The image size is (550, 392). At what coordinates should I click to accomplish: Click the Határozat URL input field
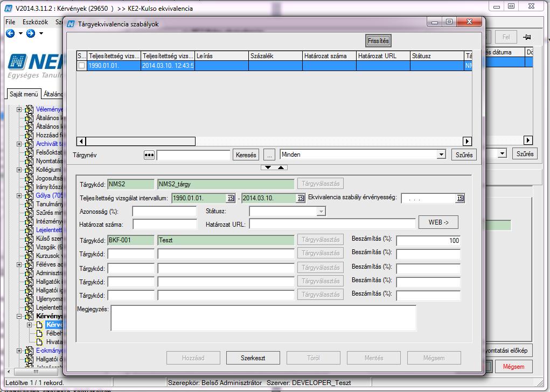coord(332,223)
